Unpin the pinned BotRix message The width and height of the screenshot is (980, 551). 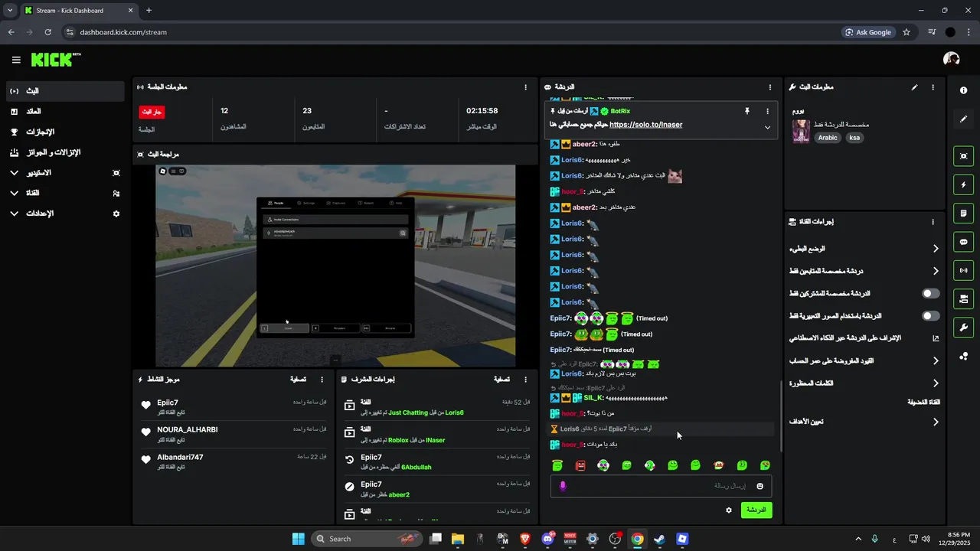pos(747,111)
